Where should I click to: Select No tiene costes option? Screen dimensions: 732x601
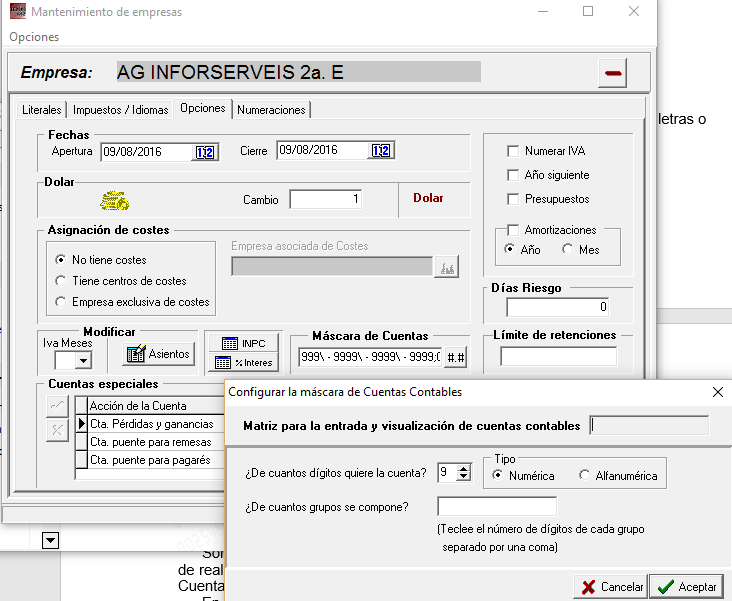tap(60, 260)
